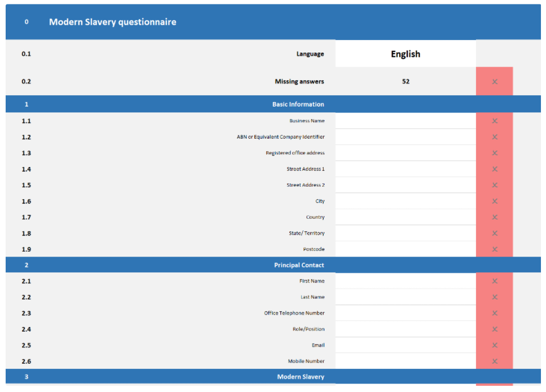Click the Office Telephone Number label

[294, 313]
